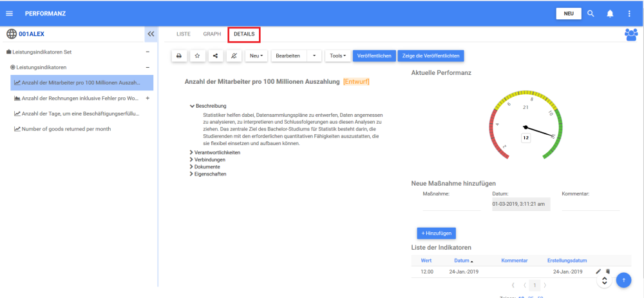This screenshot has width=644, height=298.
Task: Click the Veröffentlichen button
Action: (x=374, y=55)
